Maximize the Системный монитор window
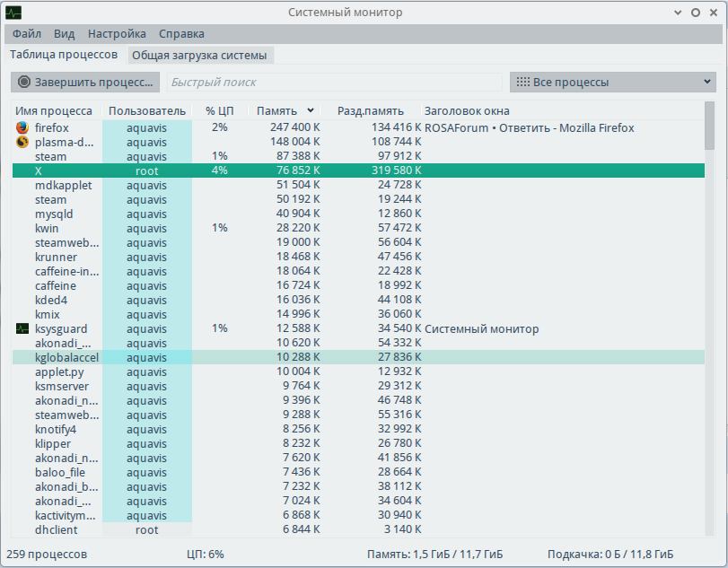728x568 pixels. [696, 13]
